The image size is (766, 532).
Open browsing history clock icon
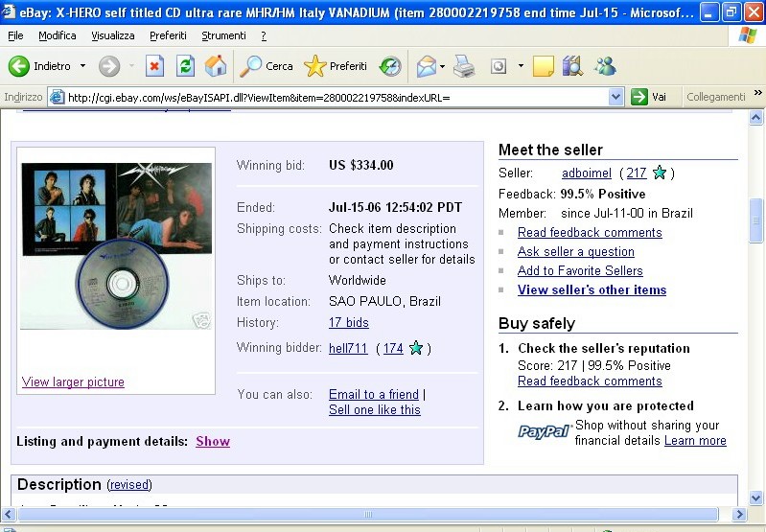tap(390, 66)
